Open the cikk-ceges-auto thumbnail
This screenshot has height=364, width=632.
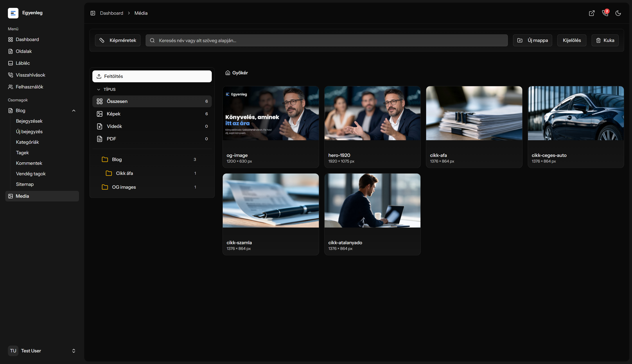coord(576,113)
